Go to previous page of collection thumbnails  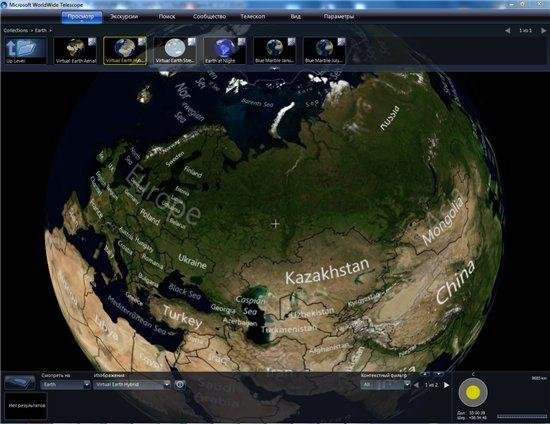pos(508,31)
